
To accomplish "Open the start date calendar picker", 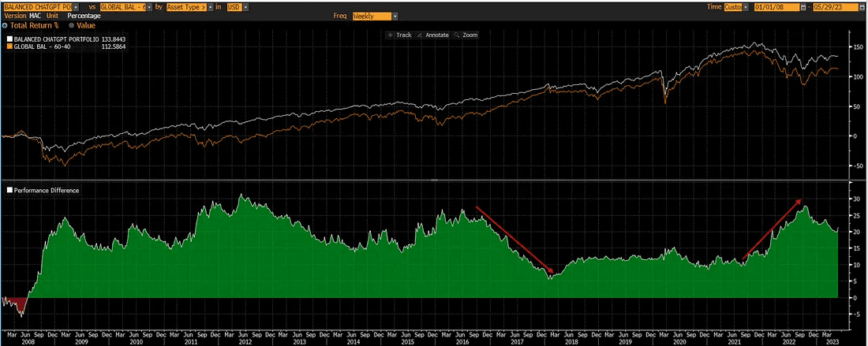I will [803, 6].
